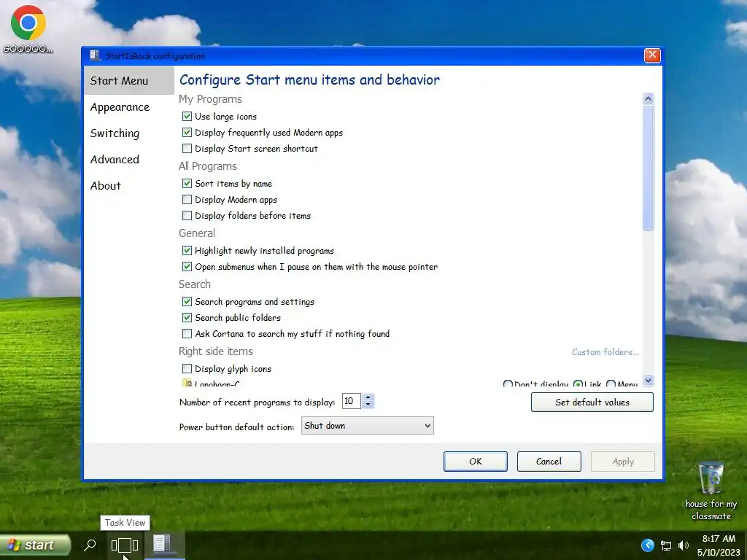The height and width of the screenshot is (560, 747).
Task: Enable Display folders before items
Action: [x=187, y=216]
